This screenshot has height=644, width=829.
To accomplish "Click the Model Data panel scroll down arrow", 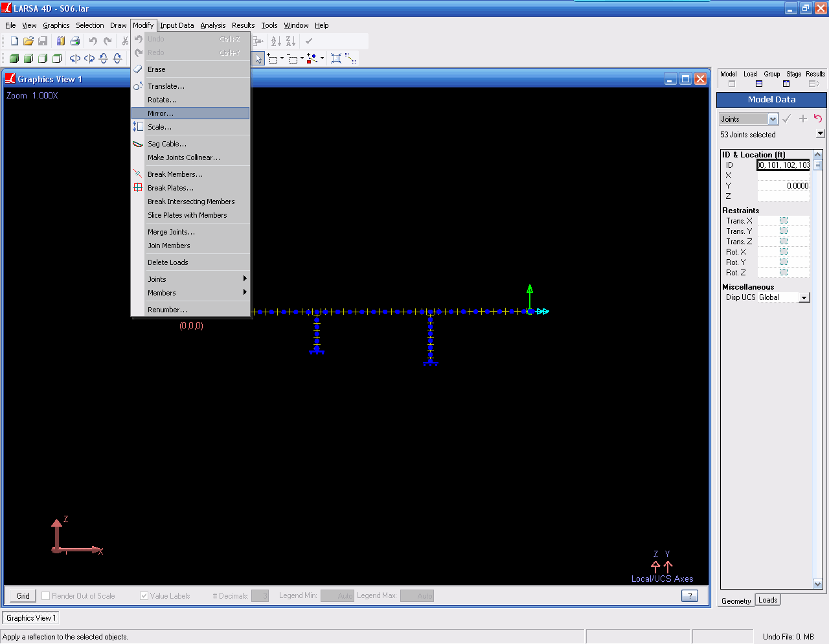I will (x=818, y=584).
